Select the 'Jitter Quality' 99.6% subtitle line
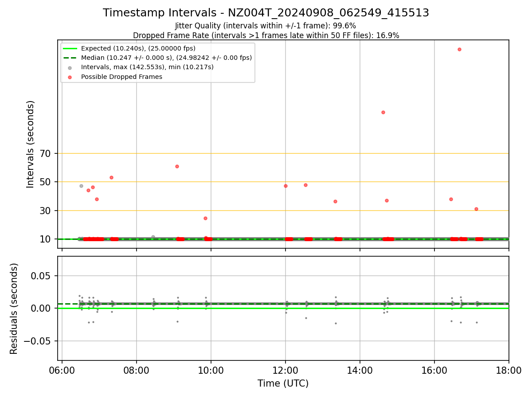Image resolution: width=532 pixels, height=399 pixels. [266, 26]
